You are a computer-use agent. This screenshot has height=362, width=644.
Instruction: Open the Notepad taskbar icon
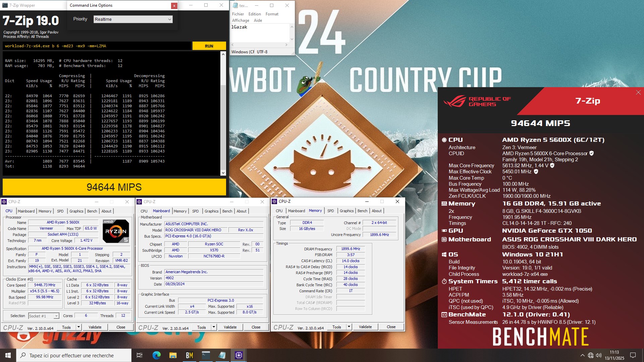[222, 355]
